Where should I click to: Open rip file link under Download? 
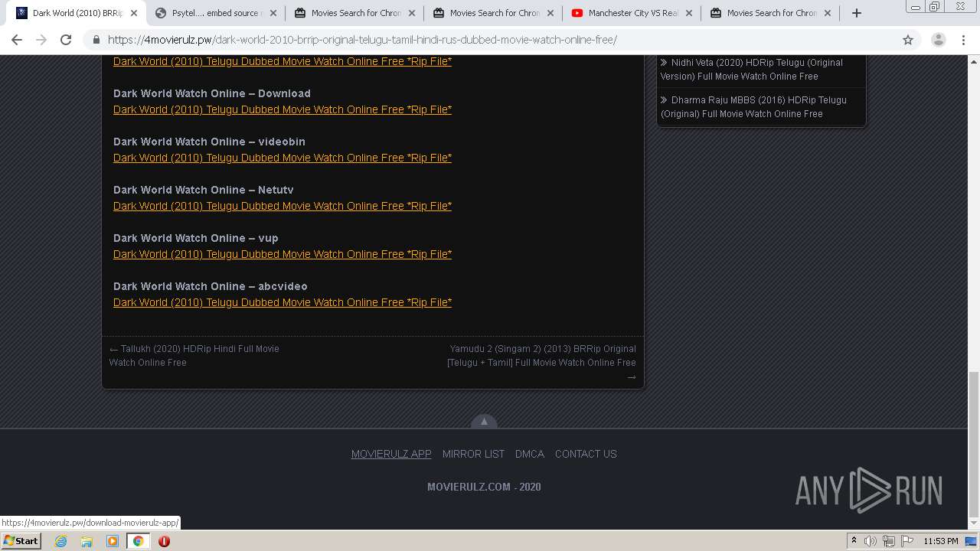tap(283, 109)
